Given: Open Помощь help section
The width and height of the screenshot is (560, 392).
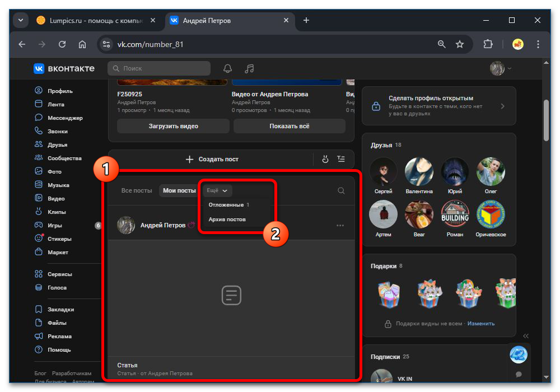Looking at the screenshot, I should [x=53, y=349].
